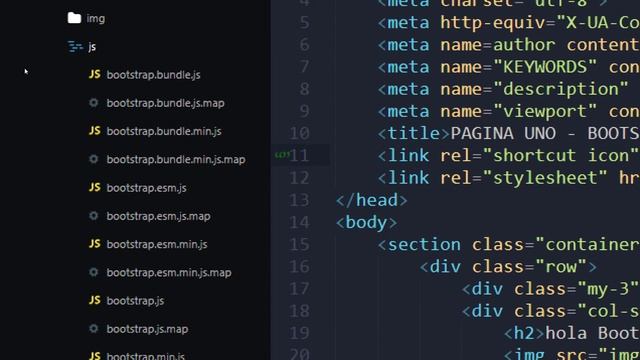Open file bootstrap.bundle.js.map
640x360 pixels.
[x=165, y=103]
